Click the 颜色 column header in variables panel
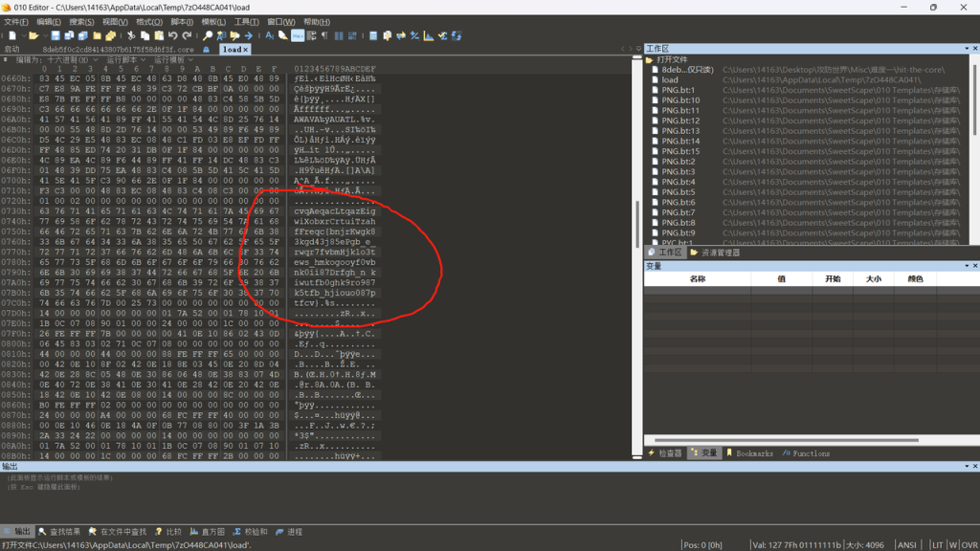Screen dimensions: 980x551 coord(915,279)
